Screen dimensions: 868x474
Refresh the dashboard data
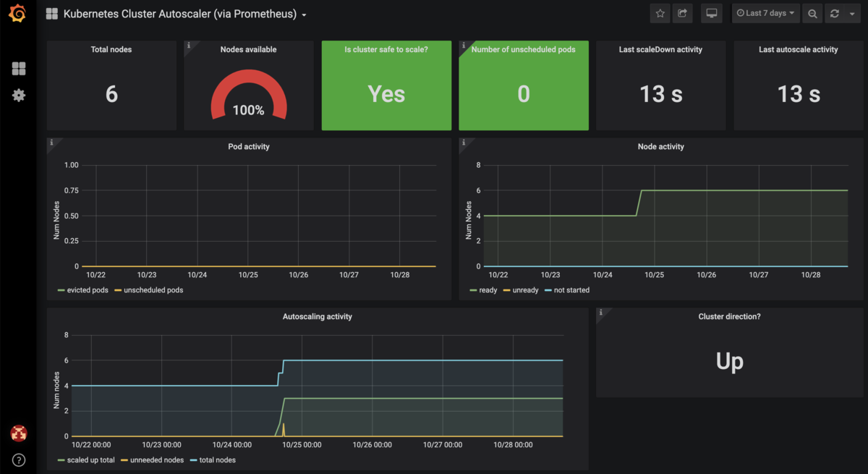click(x=834, y=14)
